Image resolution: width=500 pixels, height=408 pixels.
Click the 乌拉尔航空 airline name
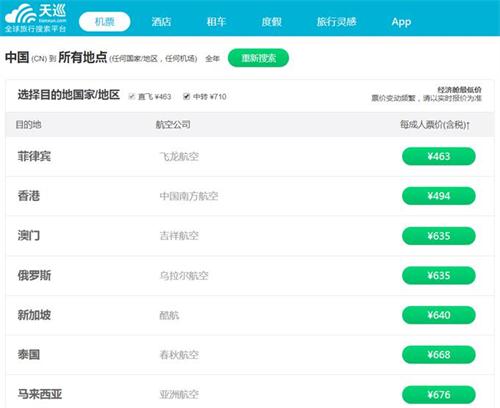click(184, 276)
